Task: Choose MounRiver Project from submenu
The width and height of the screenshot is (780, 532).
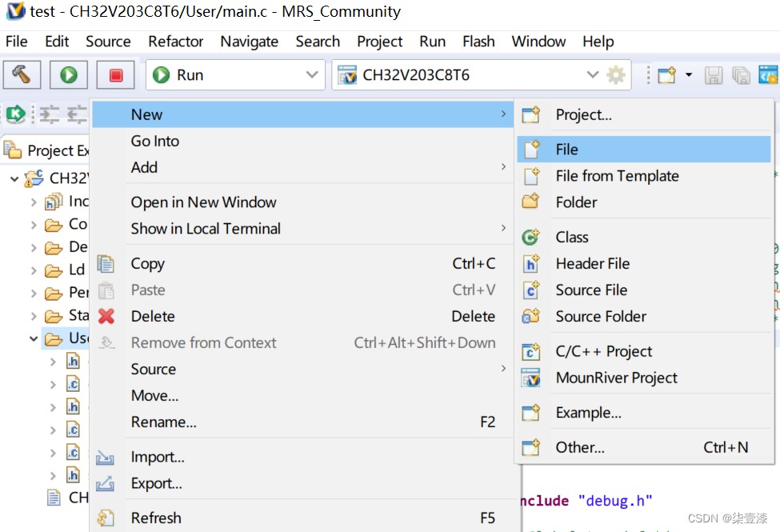Action: (x=616, y=378)
